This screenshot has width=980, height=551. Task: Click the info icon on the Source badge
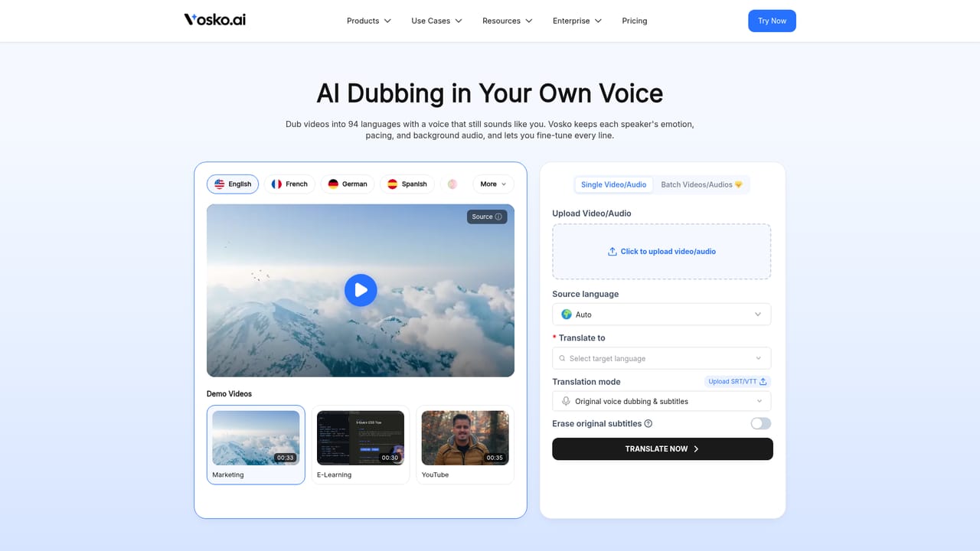click(x=498, y=217)
